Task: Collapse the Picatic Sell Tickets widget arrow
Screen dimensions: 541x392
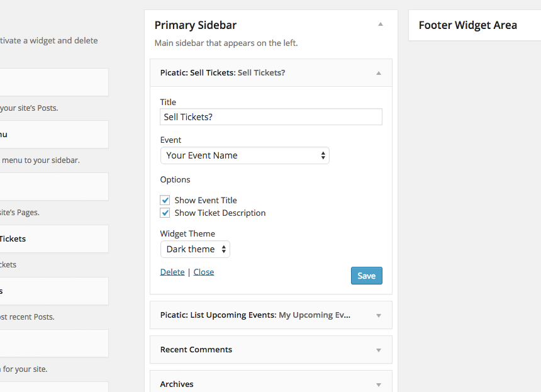Action: click(x=379, y=73)
